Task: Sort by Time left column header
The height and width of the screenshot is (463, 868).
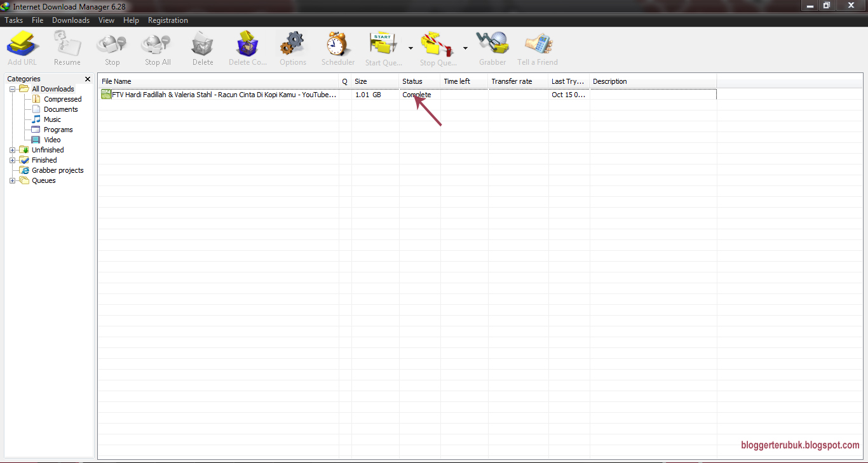Action: pyautogui.click(x=465, y=81)
